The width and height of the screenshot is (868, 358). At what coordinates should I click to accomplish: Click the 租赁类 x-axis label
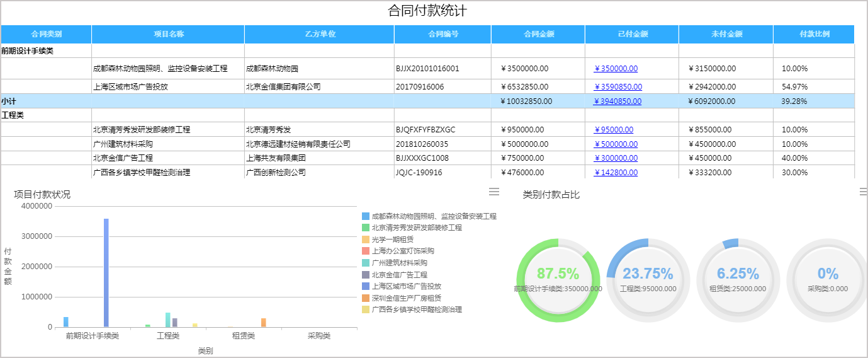tap(244, 336)
